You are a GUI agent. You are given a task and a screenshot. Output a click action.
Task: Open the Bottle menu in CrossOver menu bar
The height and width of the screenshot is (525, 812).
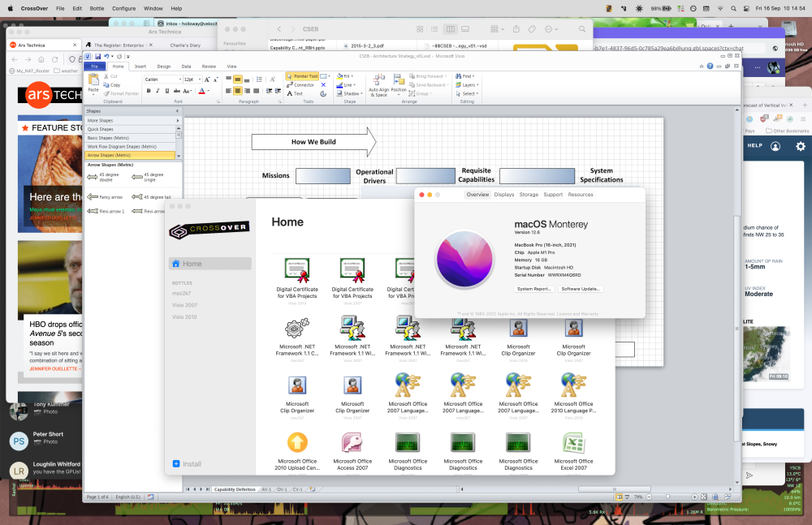[x=97, y=9]
